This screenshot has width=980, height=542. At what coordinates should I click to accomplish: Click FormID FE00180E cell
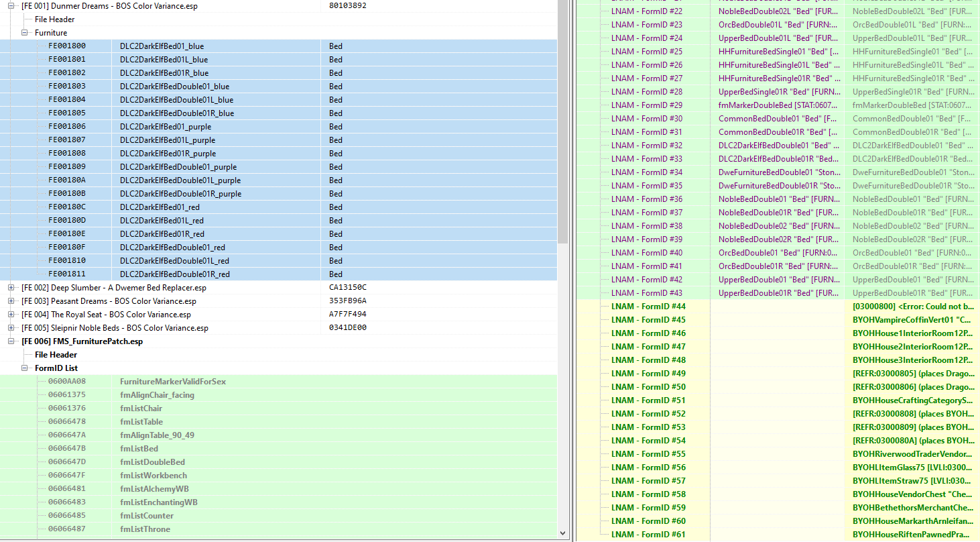tap(66, 234)
